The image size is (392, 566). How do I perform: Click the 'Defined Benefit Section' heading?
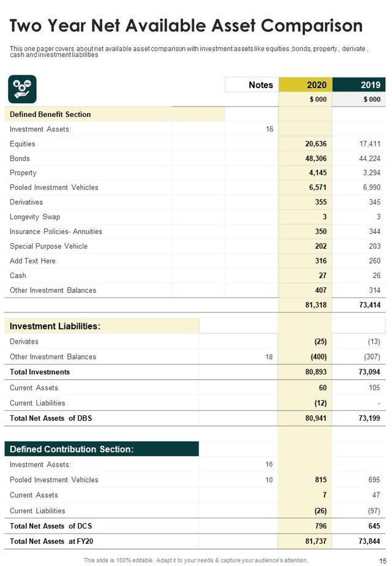tap(50, 115)
